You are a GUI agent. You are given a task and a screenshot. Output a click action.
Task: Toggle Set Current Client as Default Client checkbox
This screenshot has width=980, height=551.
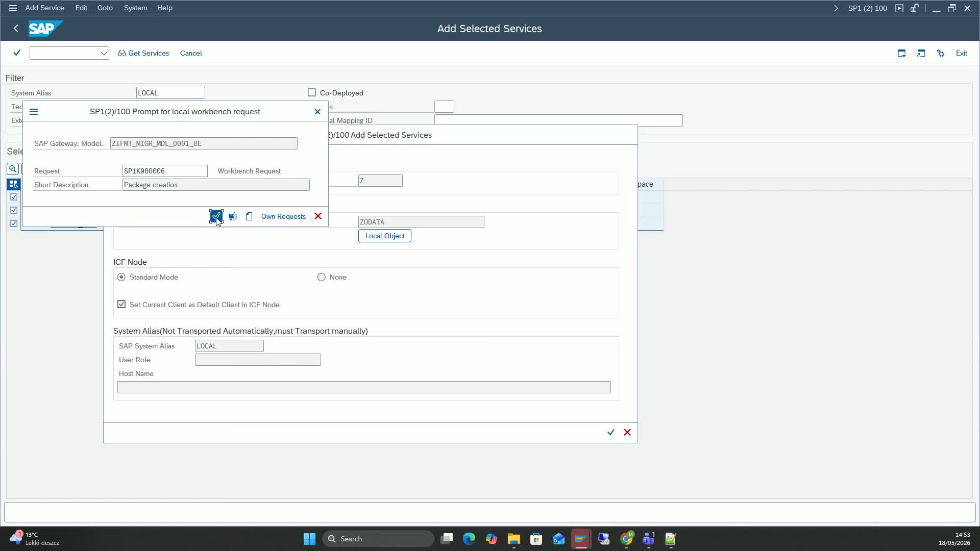tap(121, 304)
